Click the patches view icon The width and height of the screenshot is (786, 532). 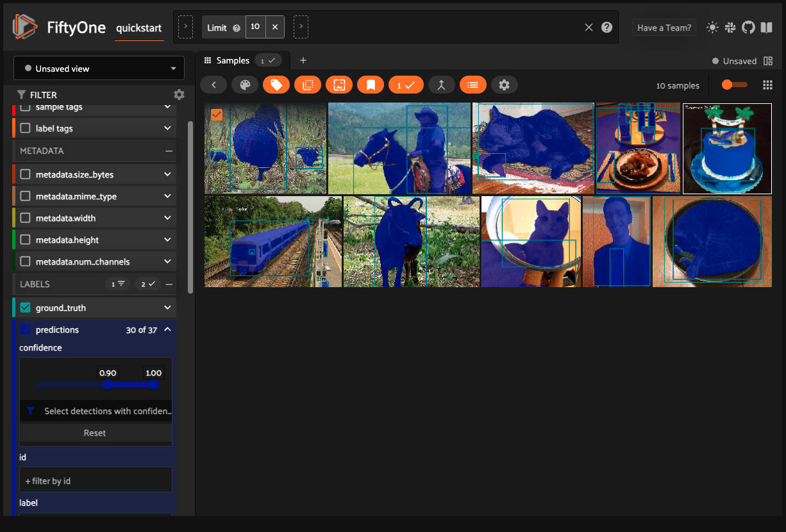(308, 85)
